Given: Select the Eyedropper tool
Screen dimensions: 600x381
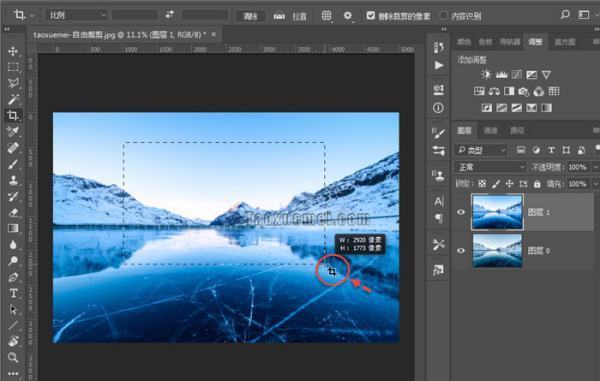Looking at the screenshot, I should click(13, 132).
